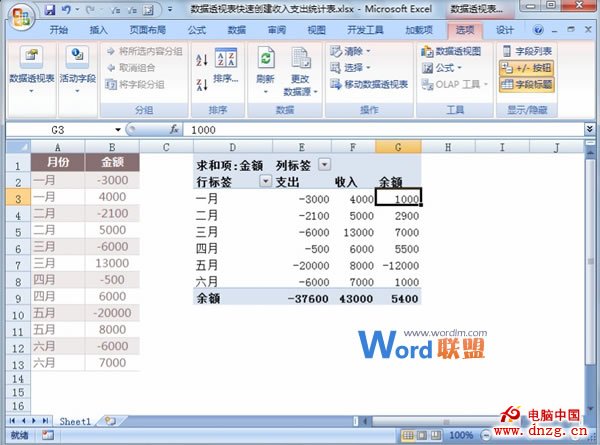Click the insert function fx icon
Screen dimensions: 600x445
[x=174, y=130]
